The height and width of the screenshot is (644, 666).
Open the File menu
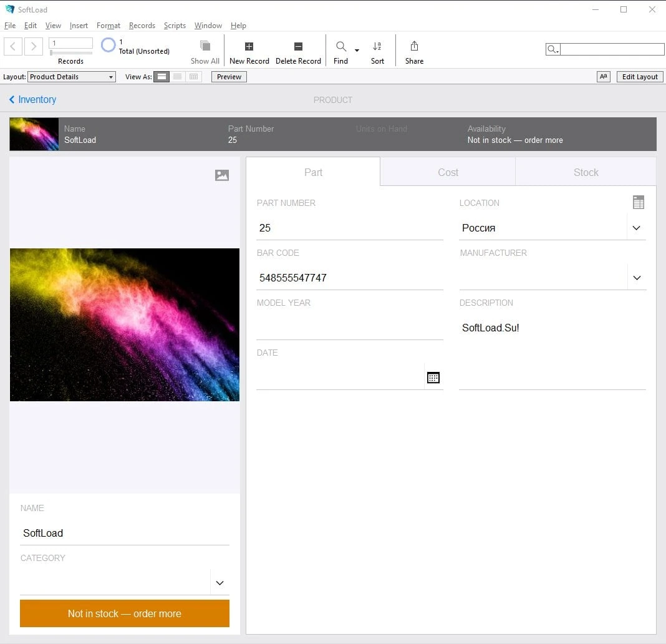pos(10,26)
